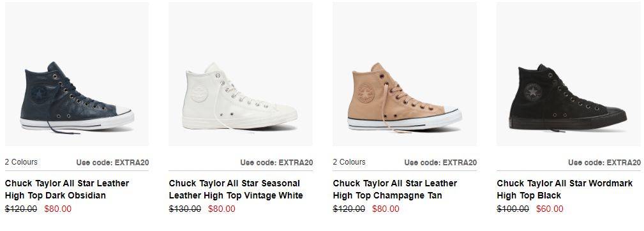
Task: Open the Dark Obsidian navy sneaker image
Action: coord(77,74)
